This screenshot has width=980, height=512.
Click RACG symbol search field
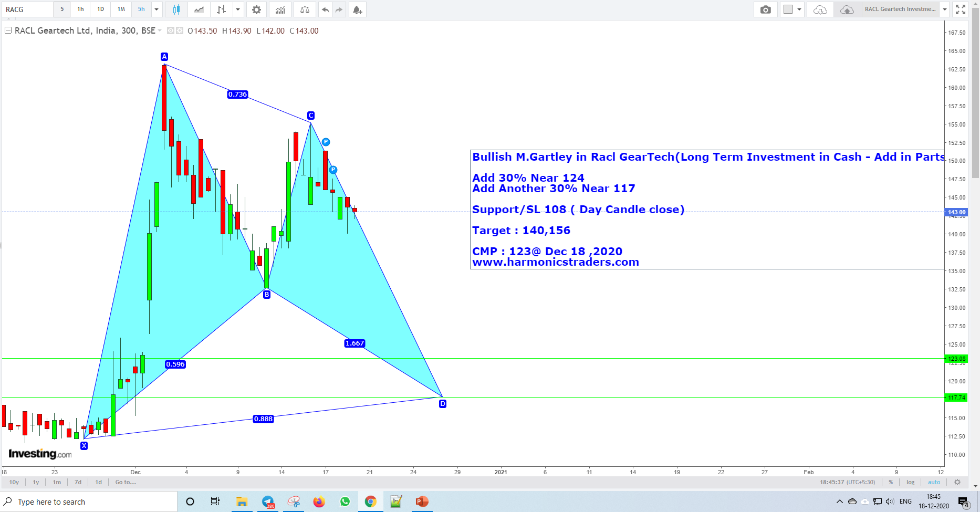tap(27, 9)
